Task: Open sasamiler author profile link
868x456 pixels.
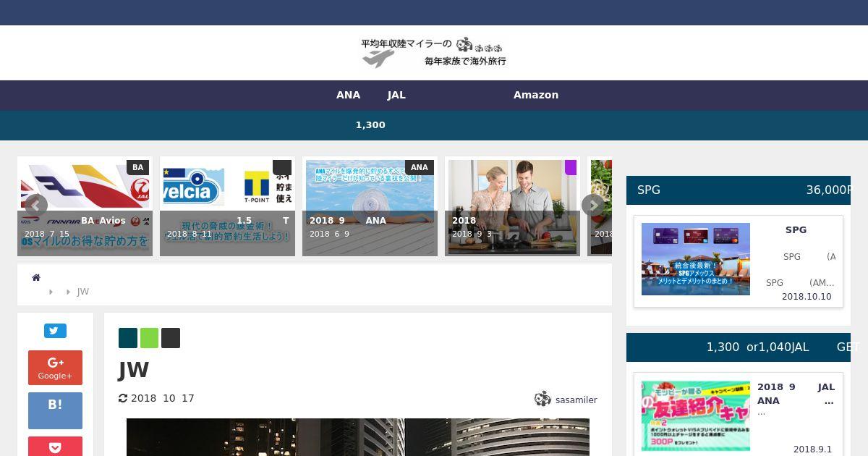Action: point(576,400)
